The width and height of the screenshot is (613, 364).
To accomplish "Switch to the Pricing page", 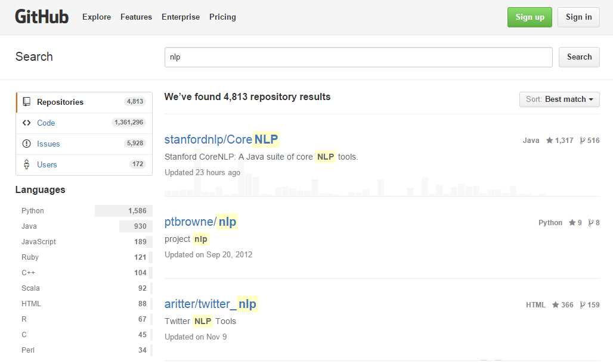I will [x=222, y=17].
